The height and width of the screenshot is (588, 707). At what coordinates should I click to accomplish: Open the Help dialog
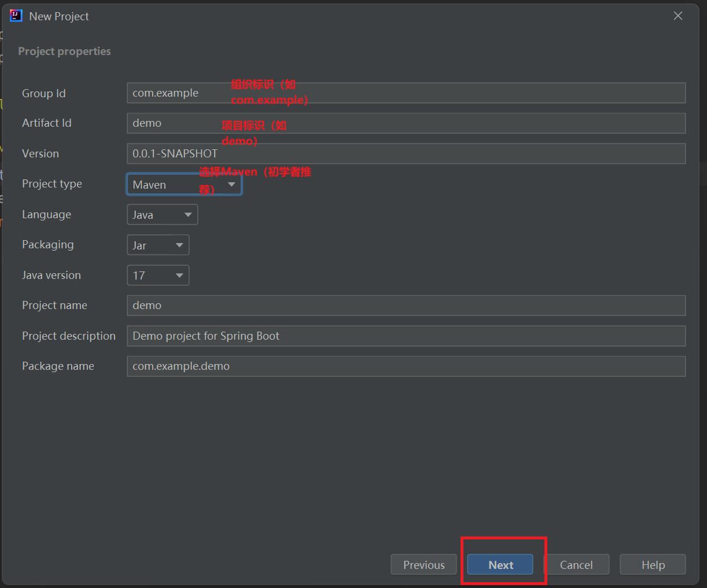(x=653, y=564)
